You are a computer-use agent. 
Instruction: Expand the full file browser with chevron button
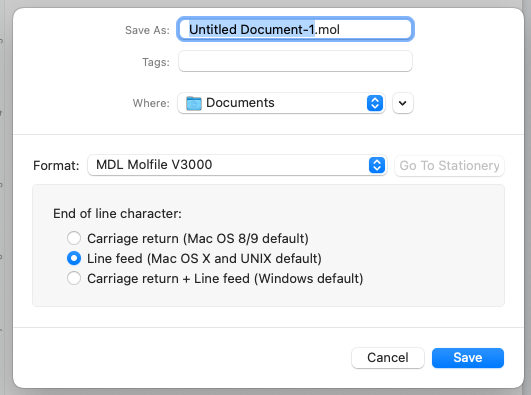click(x=403, y=103)
